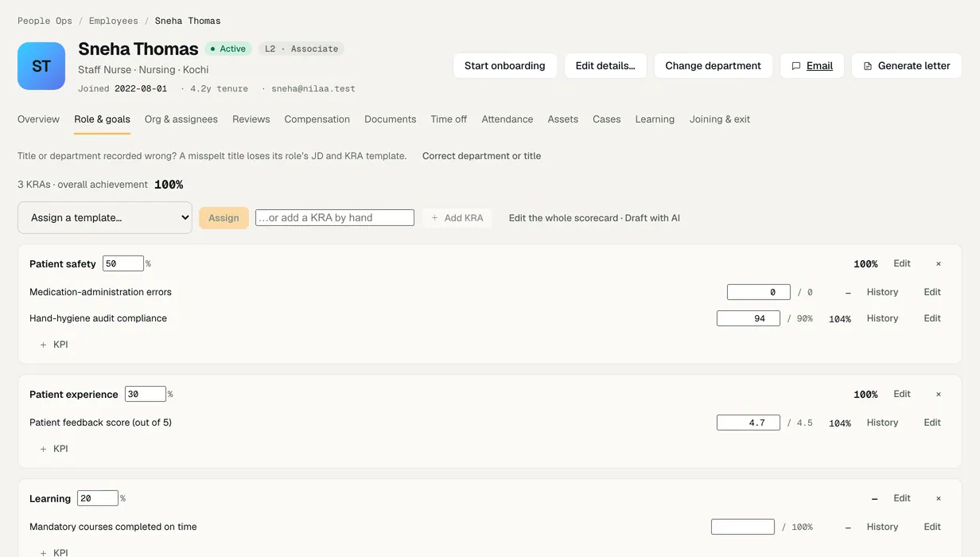Remove the Patient experience KRA
Screen dimensions: 980x557
tap(939, 394)
